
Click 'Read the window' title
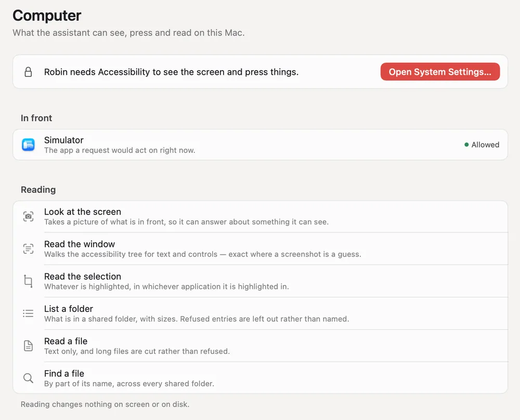80,244
